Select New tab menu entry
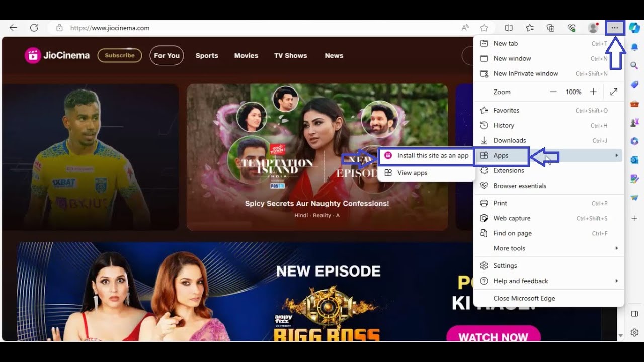This screenshot has width=644, height=362. tap(549, 44)
